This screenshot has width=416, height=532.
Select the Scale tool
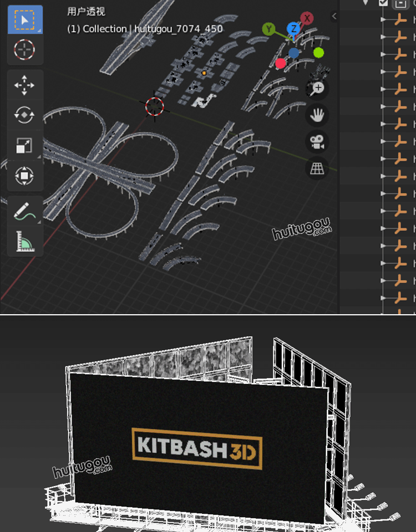pos(25,145)
